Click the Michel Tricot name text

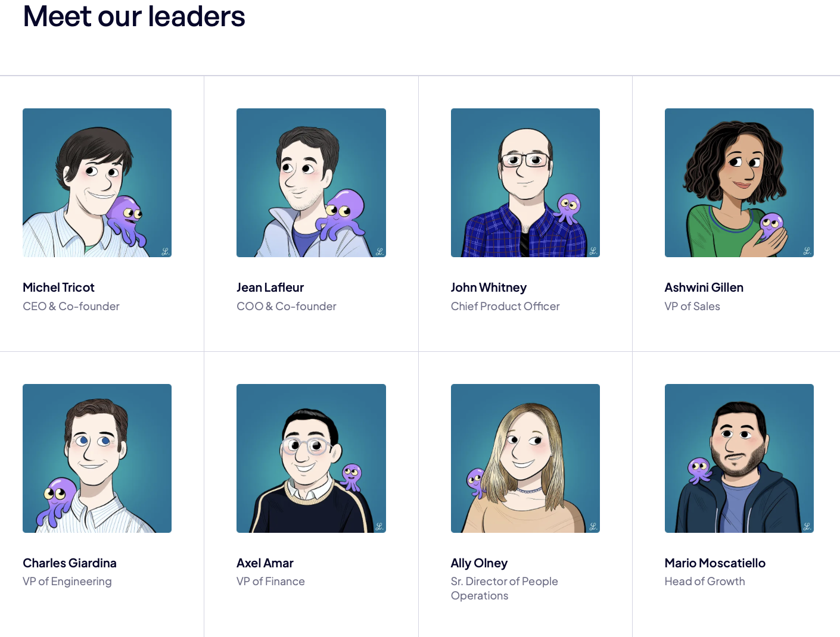click(58, 288)
